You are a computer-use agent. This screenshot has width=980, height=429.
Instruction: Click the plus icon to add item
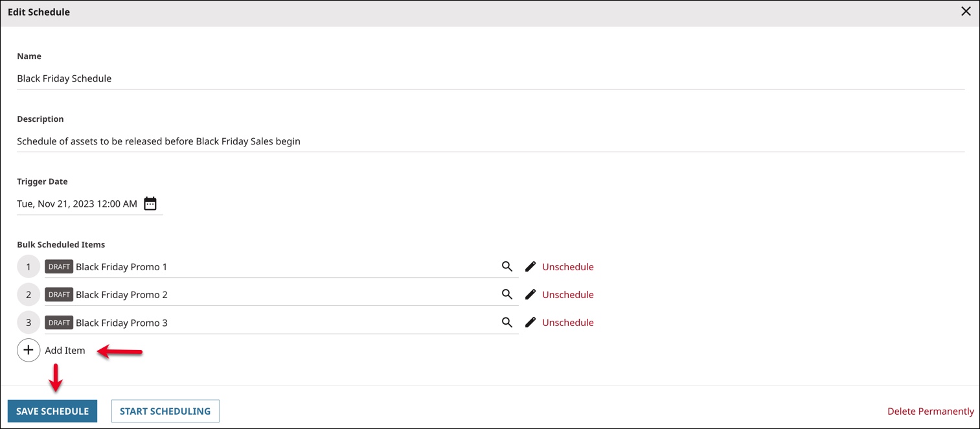[x=28, y=350]
